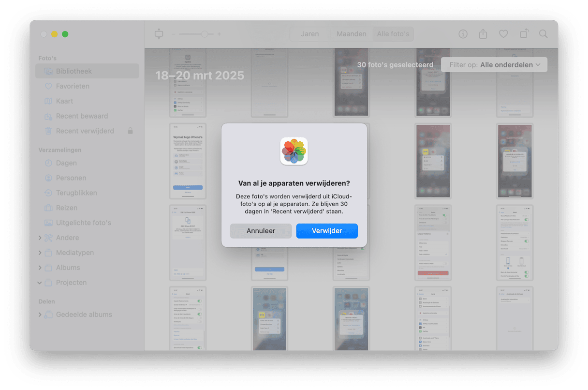Switch to the Jaren tab

pos(310,34)
